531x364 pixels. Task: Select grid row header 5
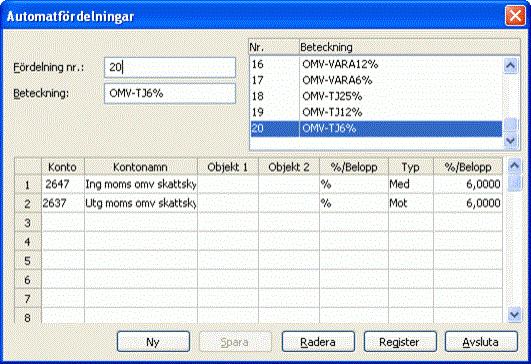tap(28, 260)
